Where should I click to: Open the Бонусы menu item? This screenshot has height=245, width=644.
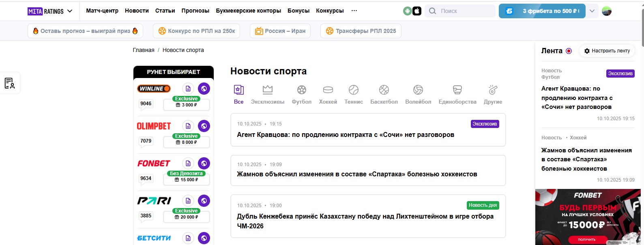298,11
